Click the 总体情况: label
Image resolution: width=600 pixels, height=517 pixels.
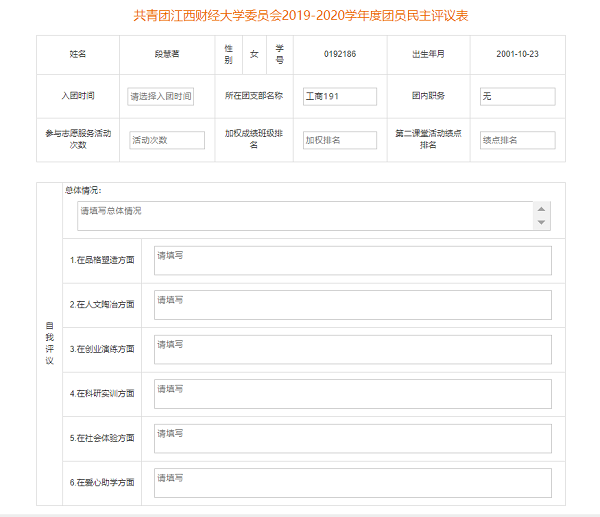pyautogui.click(x=83, y=190)
